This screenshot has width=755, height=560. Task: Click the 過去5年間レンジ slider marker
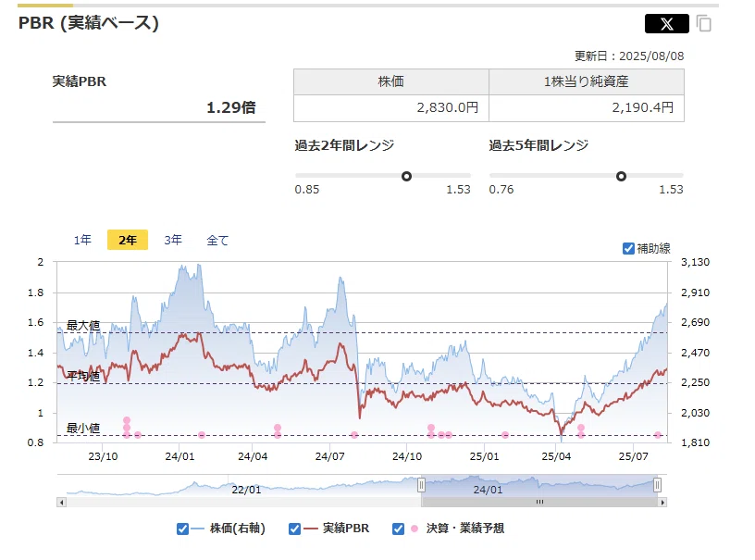[621, 176]
